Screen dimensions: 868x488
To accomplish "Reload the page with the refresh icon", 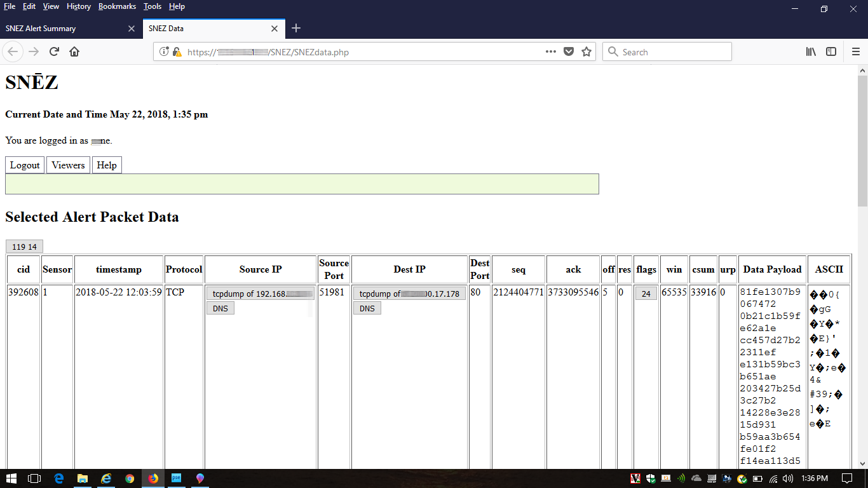I will (53, 51).
